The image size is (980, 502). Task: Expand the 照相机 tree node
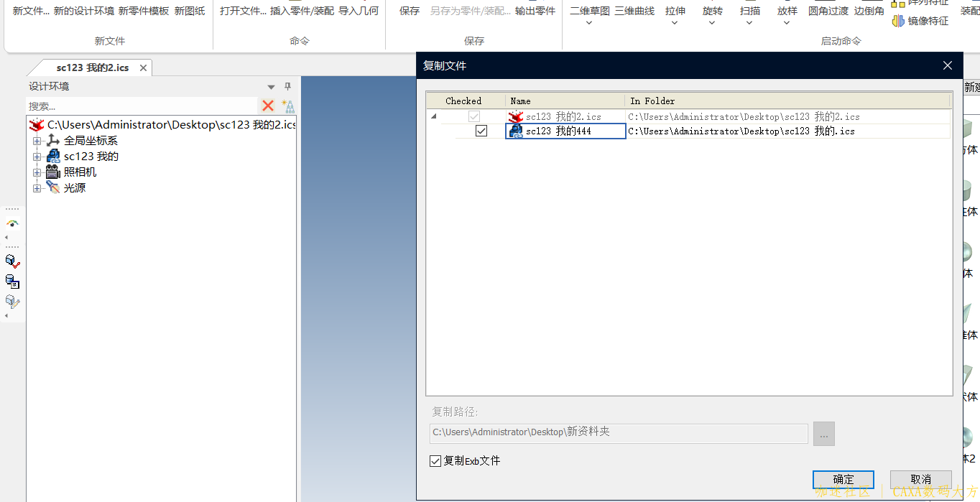37,172
